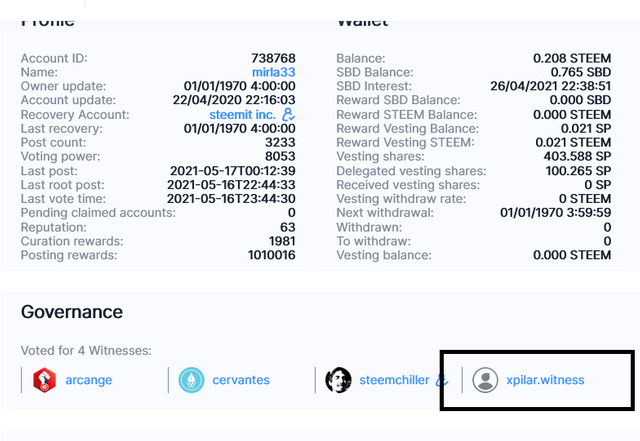The image size is (640, 441).
Task: Click the arcange witness avatar icon
Action: coord(44,380)
